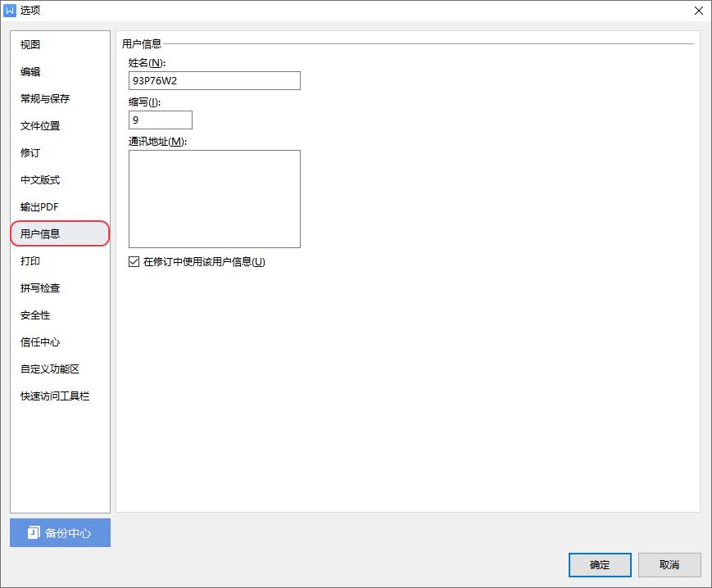Open 拼写检查 settings
The height and width of the screenshot is (588, 712).
coord(40,288)
